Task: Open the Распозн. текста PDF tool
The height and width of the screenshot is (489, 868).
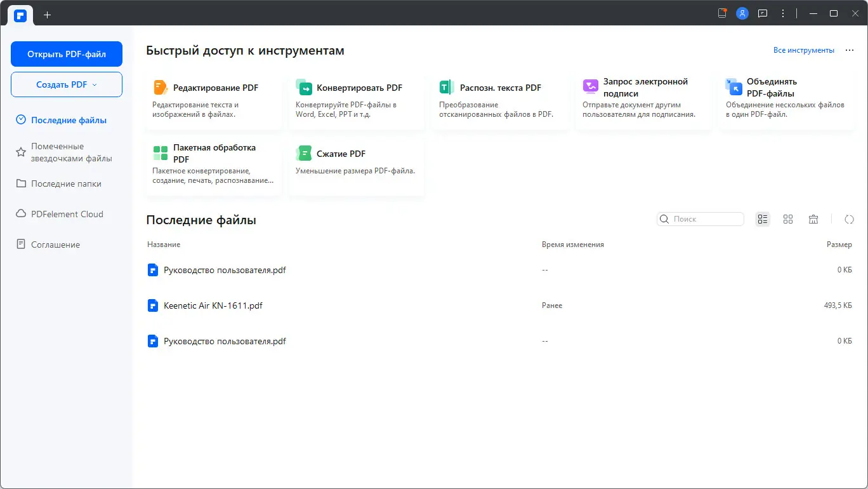Action: [501, 87]
